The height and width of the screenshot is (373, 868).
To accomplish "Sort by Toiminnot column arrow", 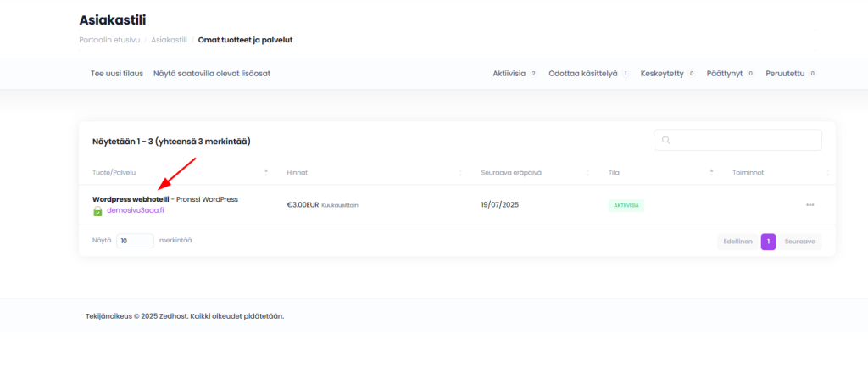I will (827, 172).
